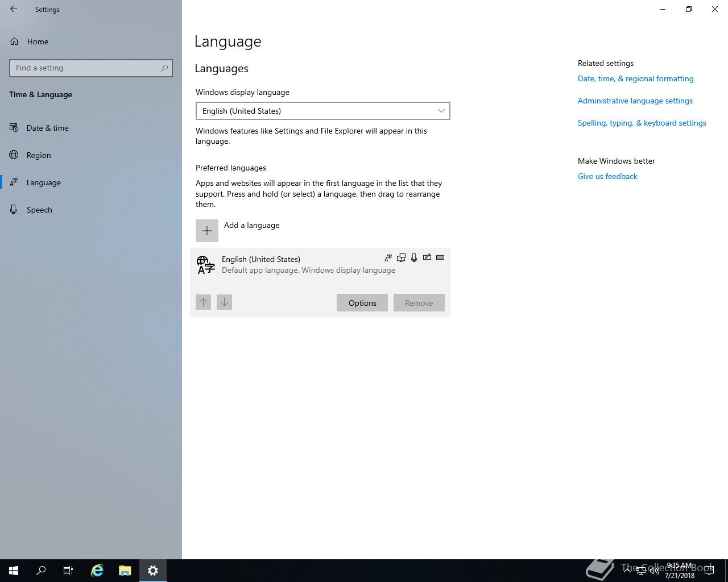Click the plus icon to add a language
The image size is (728, 582).
coord(207,231)
